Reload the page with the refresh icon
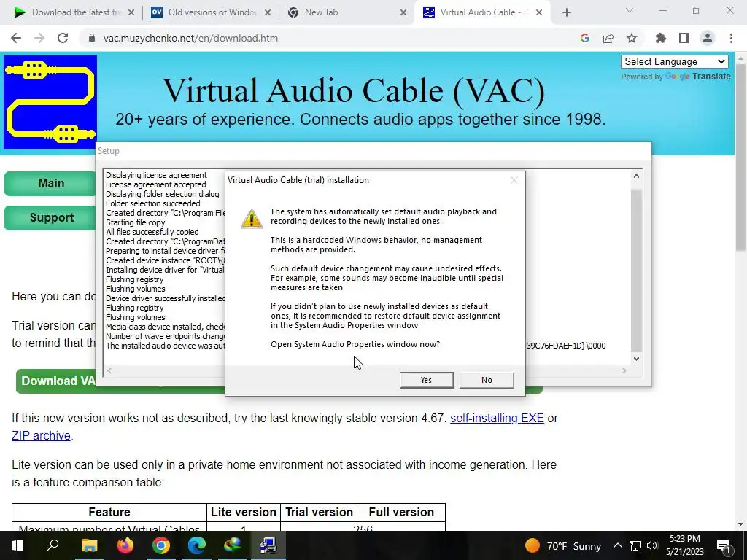 tap(63, 38)
